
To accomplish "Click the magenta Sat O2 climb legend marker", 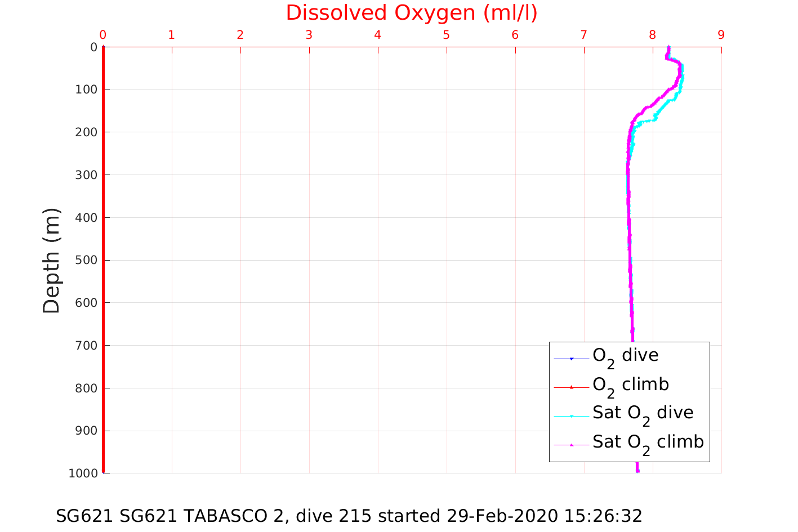I will tap(571, 445).
